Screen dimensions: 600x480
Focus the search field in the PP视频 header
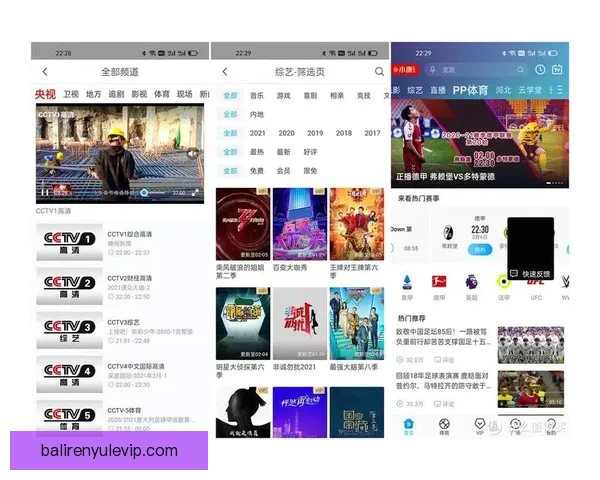476,70
